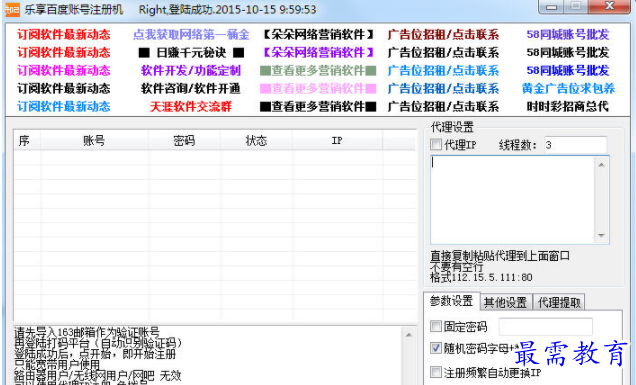The image size is (636, 385).
Task: Open the 代理提取 tab
Action: pyautogui.click(x=559, y=302)
